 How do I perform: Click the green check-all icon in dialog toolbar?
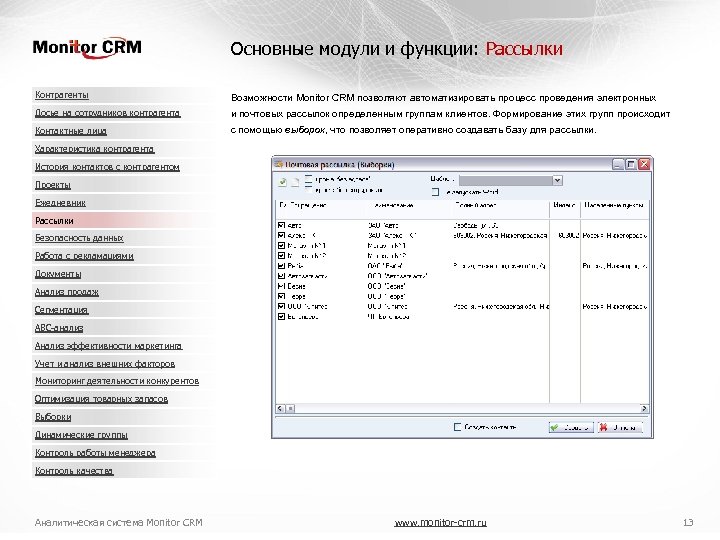coord(282,182)
